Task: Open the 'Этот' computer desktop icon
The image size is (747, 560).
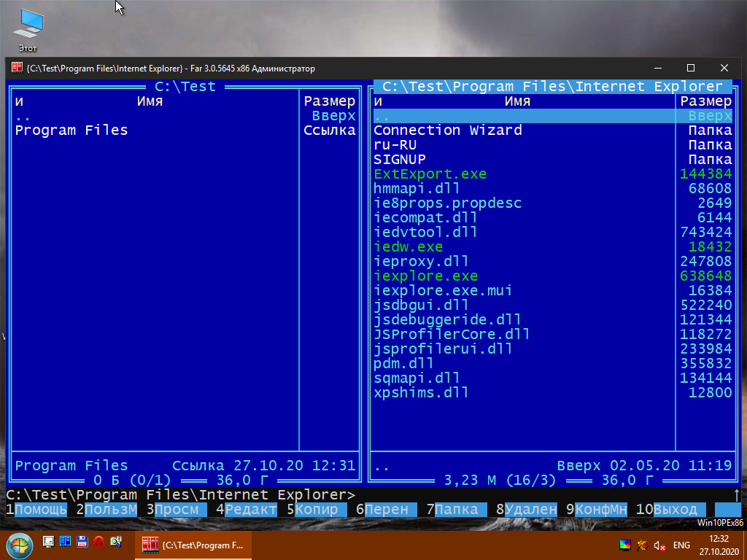Action: [x=28, y=29]
